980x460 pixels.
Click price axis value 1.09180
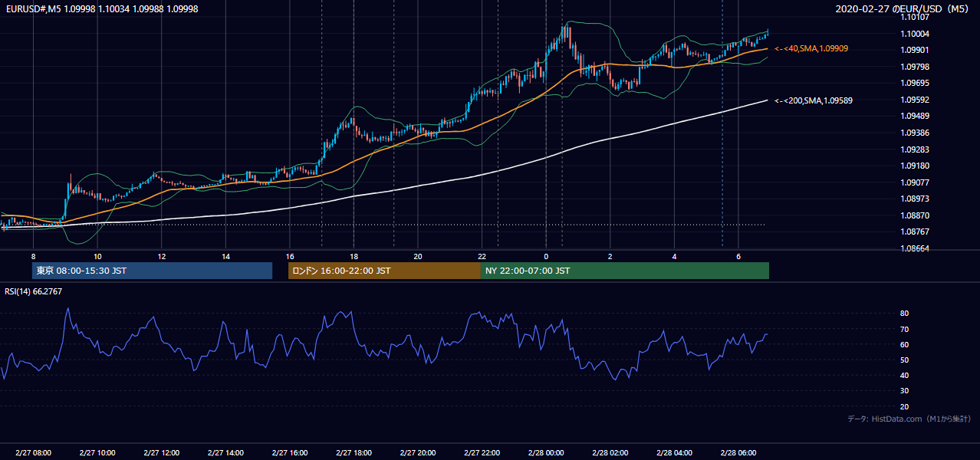coord(916,166)
